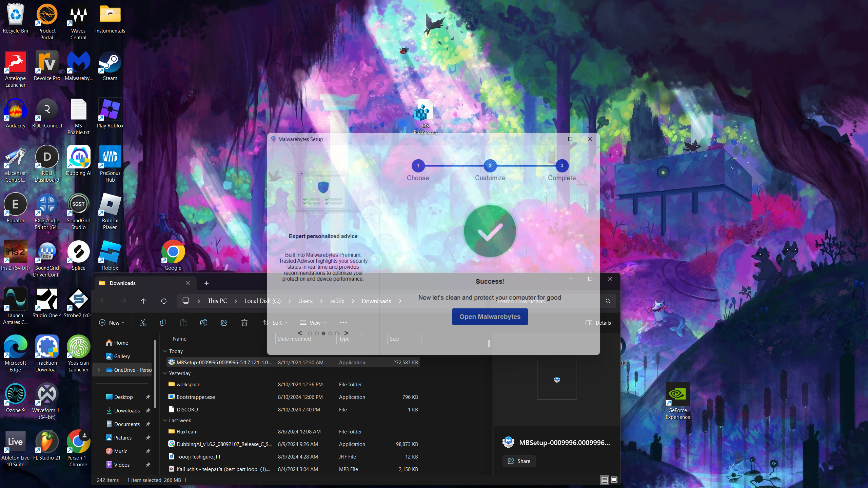868x488 pixels.
Task: Click the Open Malwarebytes button
Action: click(490, 317)
